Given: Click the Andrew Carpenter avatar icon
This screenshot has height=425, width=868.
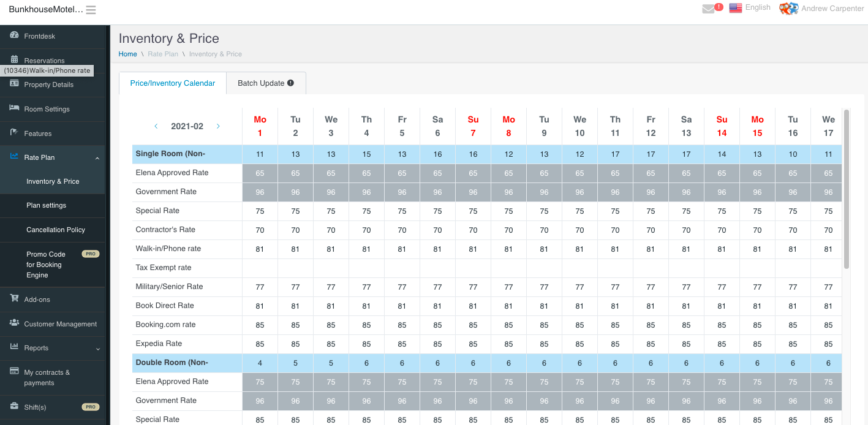Looking at the screenshot, I should pos(788,9).
